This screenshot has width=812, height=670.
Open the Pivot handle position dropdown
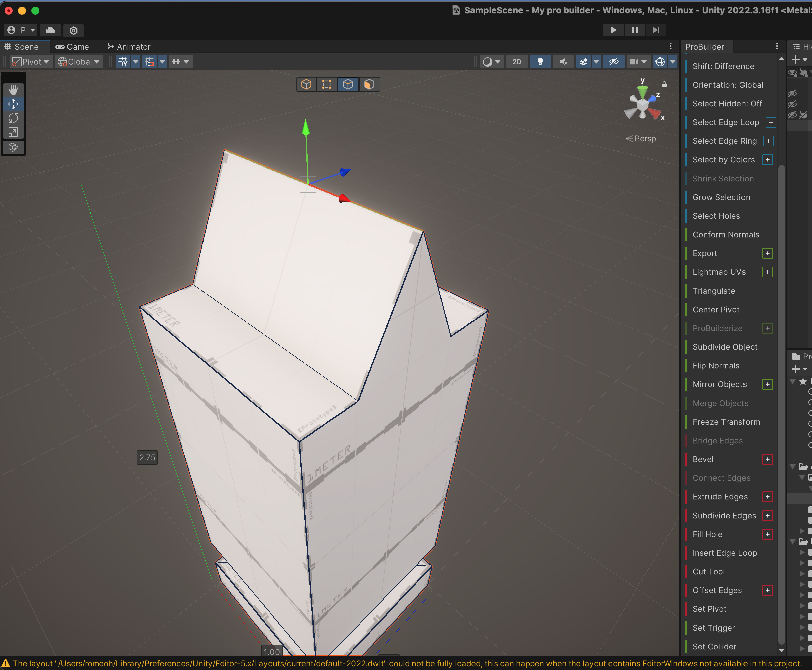click(x=31, y=62)
